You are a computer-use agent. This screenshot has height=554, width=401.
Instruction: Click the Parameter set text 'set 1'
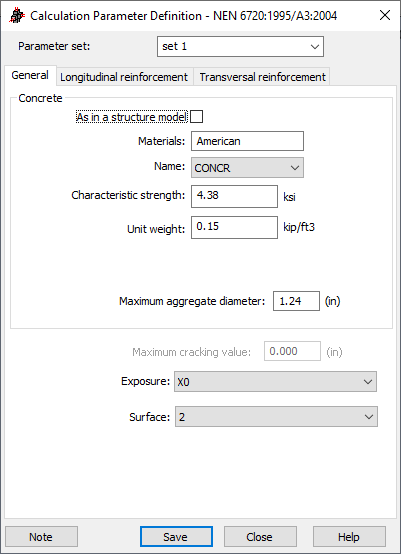174,46
